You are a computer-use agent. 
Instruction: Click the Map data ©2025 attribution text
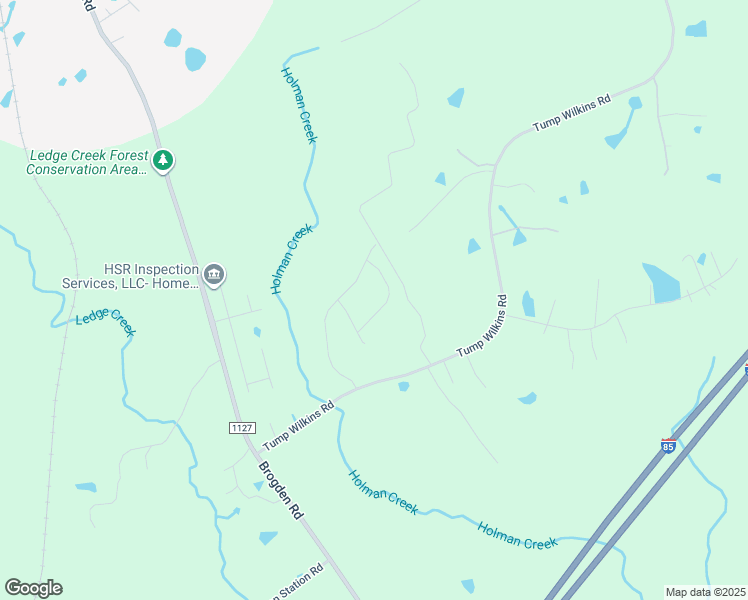click(x=706, y=592)
